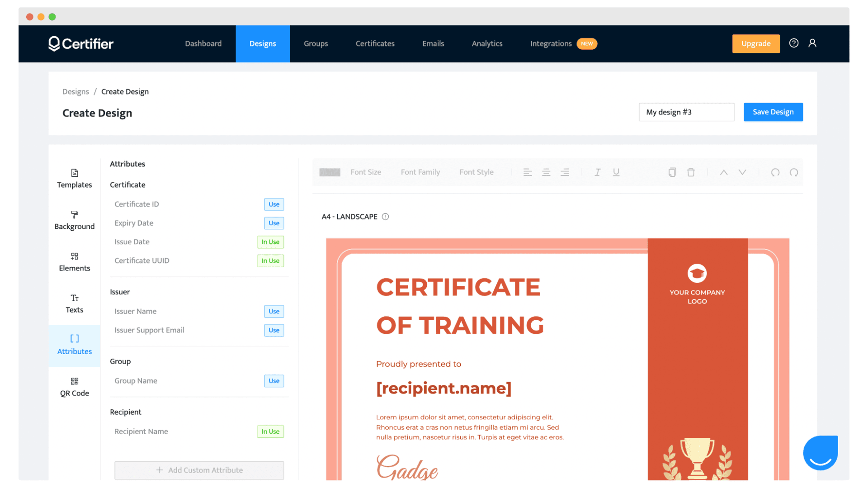This screenshot has width=868, height=488.
Task: Click In Use for Recipient Name
Action: point(270,431)
